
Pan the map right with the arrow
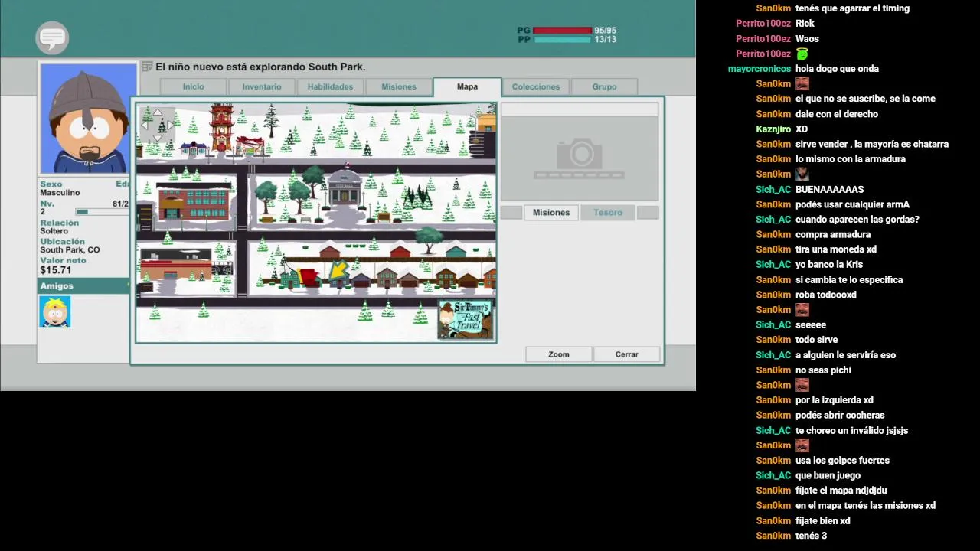[171, 126]
